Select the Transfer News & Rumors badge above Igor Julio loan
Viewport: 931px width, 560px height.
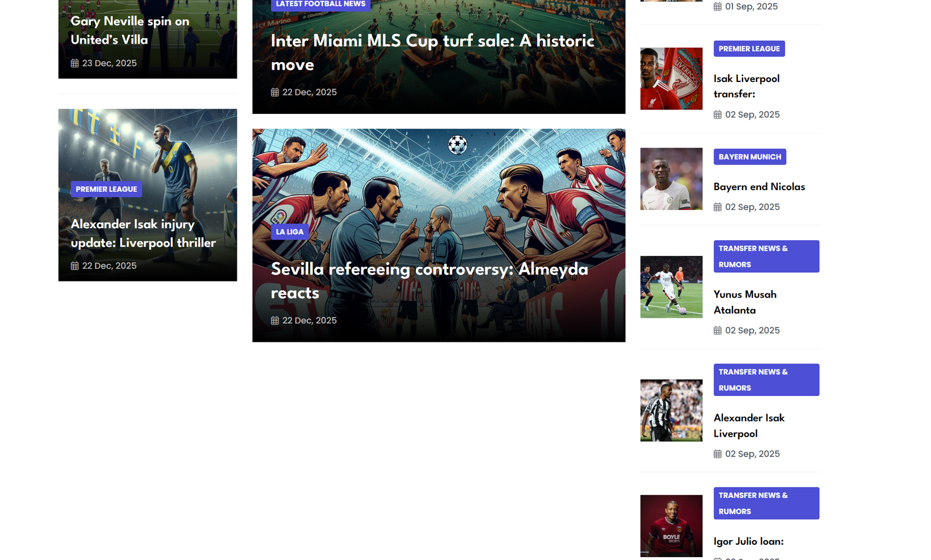tap(766, 504)
